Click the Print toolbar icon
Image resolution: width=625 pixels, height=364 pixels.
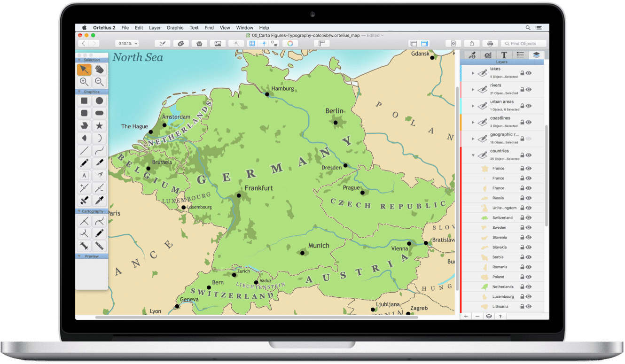tap(490, 44)
